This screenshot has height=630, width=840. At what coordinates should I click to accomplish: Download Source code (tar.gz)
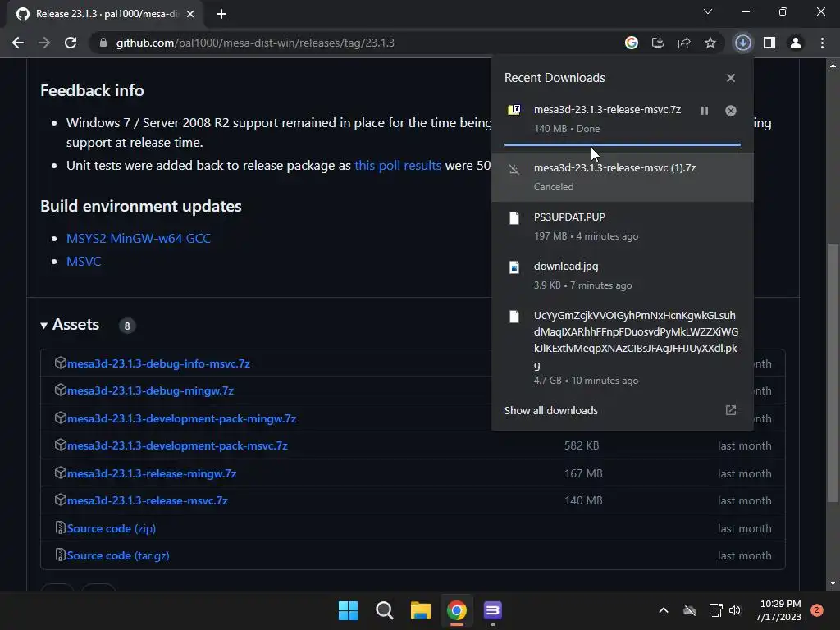click(118, 556)
